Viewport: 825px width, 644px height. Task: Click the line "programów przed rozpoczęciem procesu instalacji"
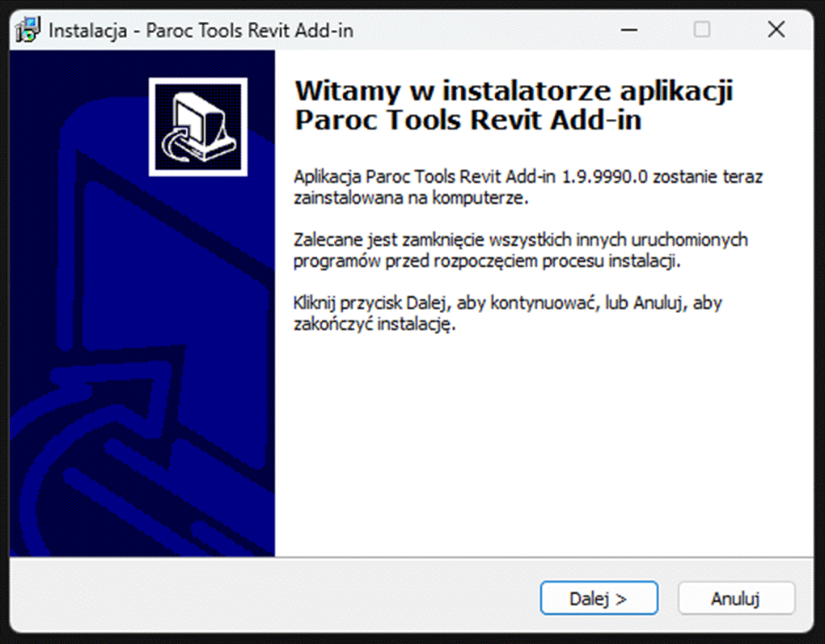pos(489,261)
